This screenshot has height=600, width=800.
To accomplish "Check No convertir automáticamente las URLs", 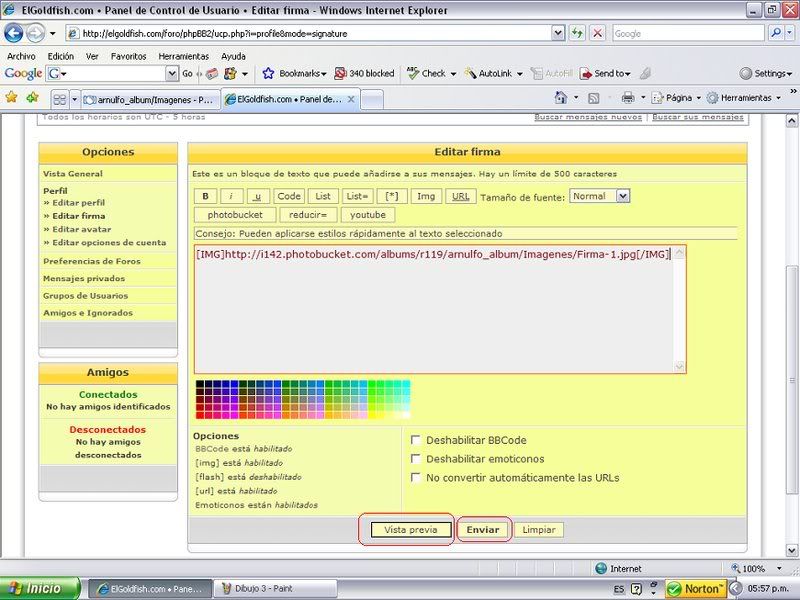I will (416, 478).
